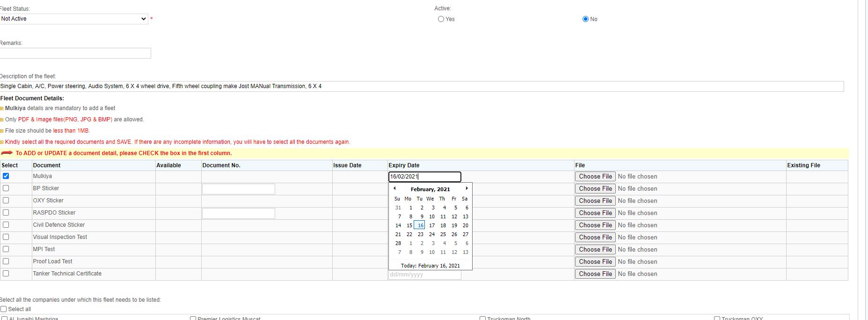
Task: Select the Active 'Yes' radio button
Action: pyautogui.click(x=441, y=19)
